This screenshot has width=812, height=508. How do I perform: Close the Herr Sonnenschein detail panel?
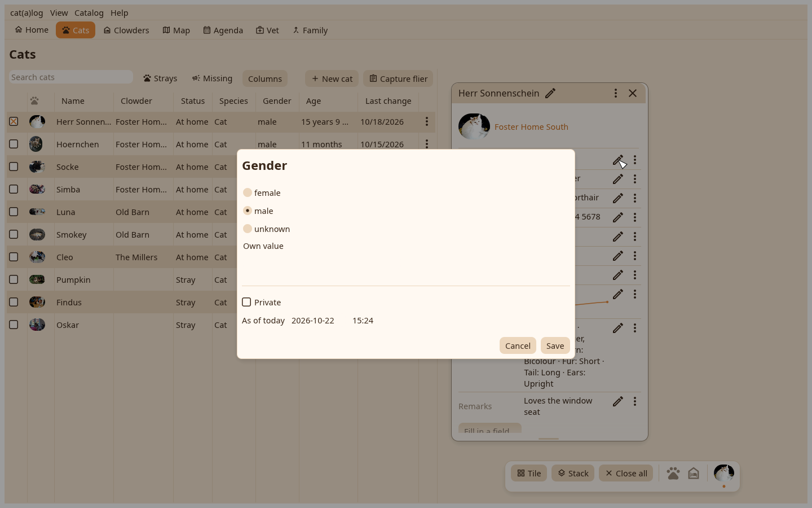633,93
